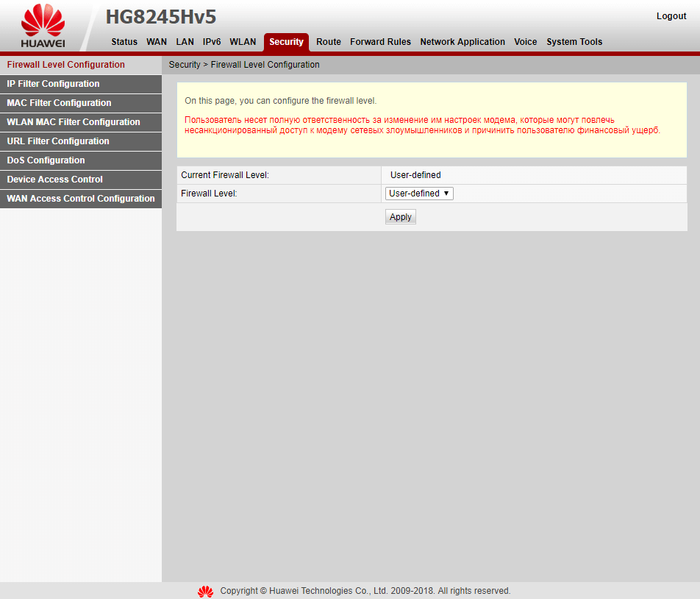The image size is (700, 599).
Task: Click Security in the breadcrumb path
Action: [184, 64]
